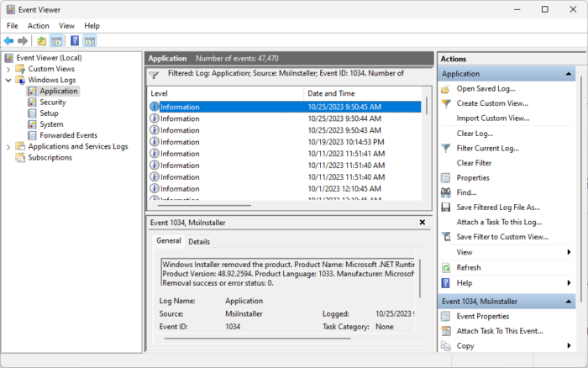The width and height of the screenshot is (588, 368).
Task: Click the Filter Current Log funnel icon
Action: tap(446, 148)
